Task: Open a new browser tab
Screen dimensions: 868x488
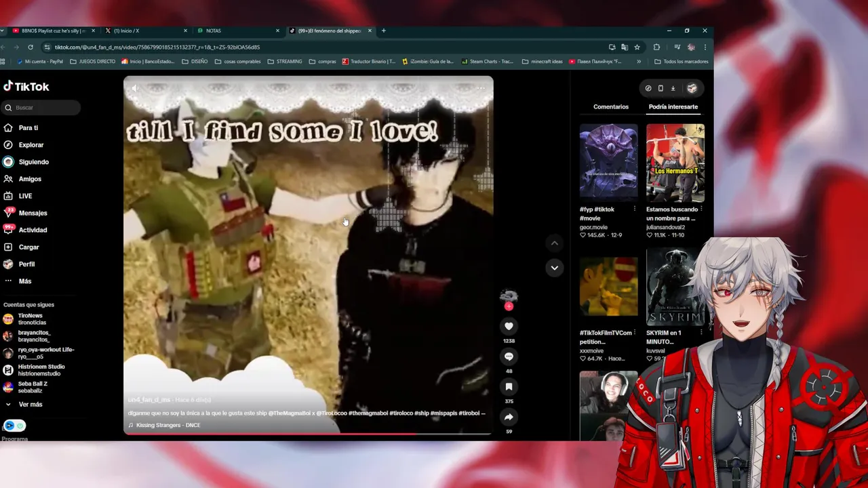Action: pos(383,30)
